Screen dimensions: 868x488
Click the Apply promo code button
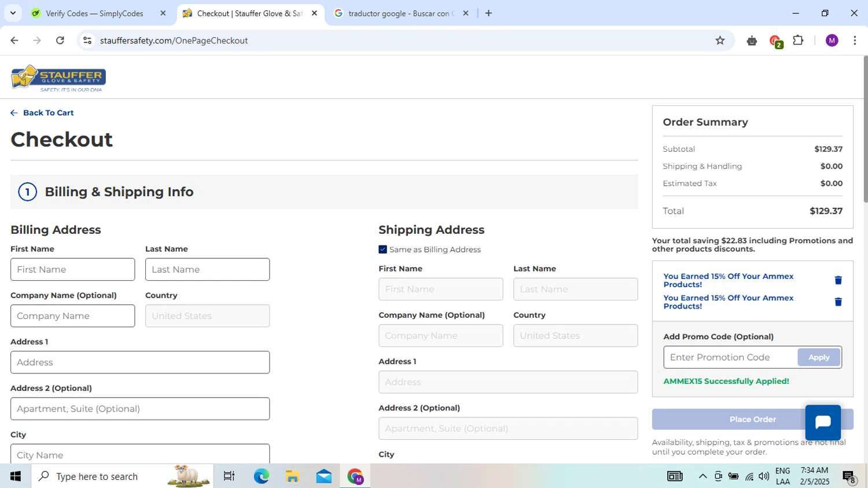[819, 357]
